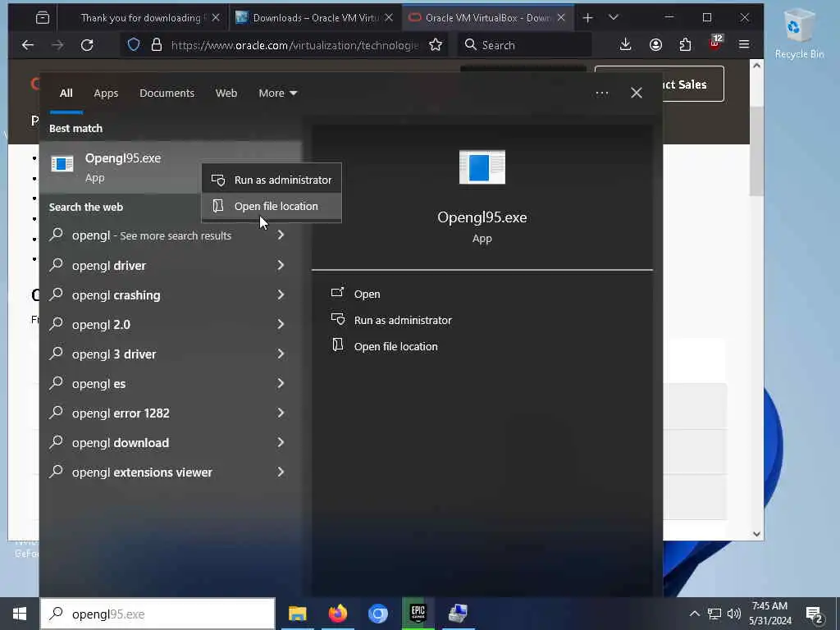The width and height of the screenshot is (840, 630).
Task: Open the Firefox hamburger application menu
Action: (744, 45)
